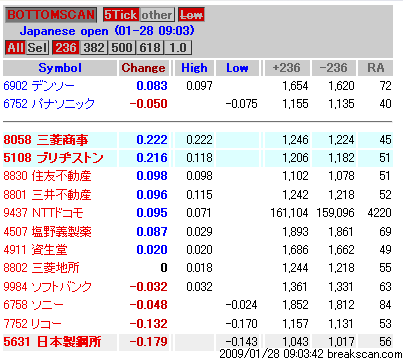Click the 0.083 change value for デンソー
The height and width of the screenshot is (360, 403).
[x=152, y=86]
